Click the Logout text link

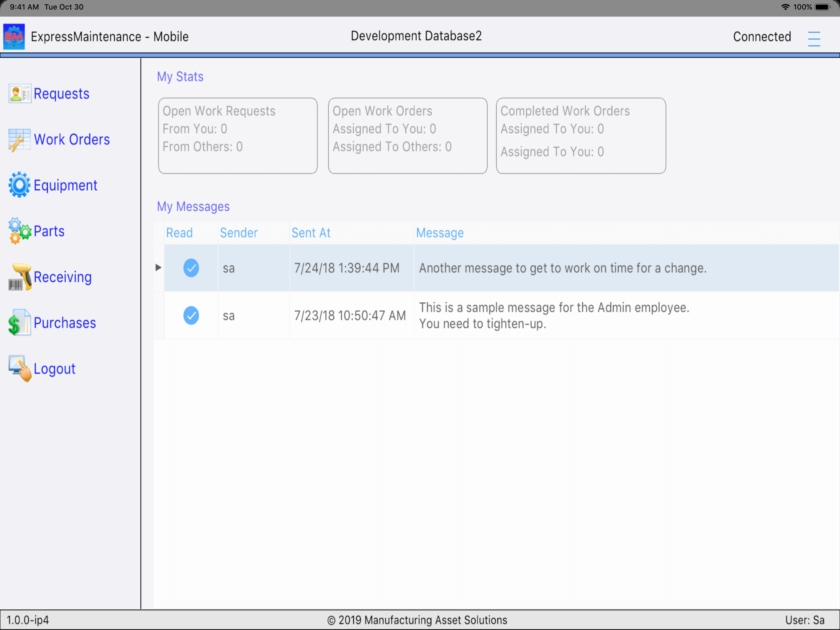[54, 369]
